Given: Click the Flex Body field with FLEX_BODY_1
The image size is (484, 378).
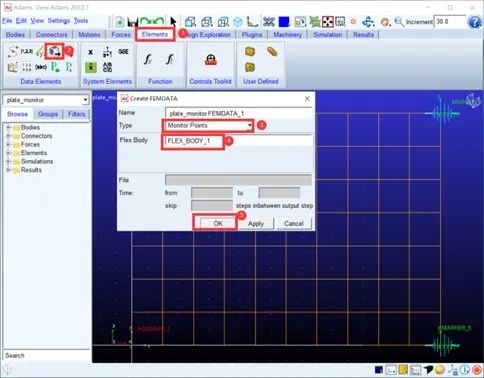Looking at the screenshot, I should coord(238,141).
